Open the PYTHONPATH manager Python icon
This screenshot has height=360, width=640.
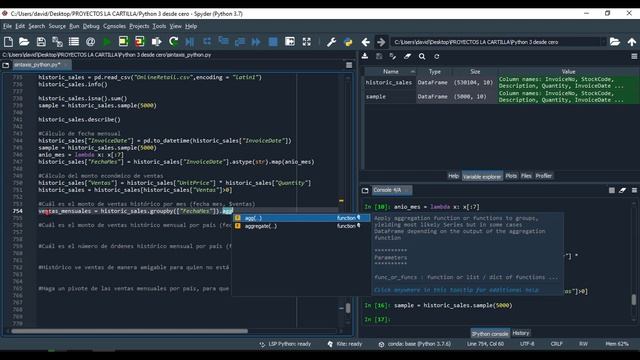[348, 42]
